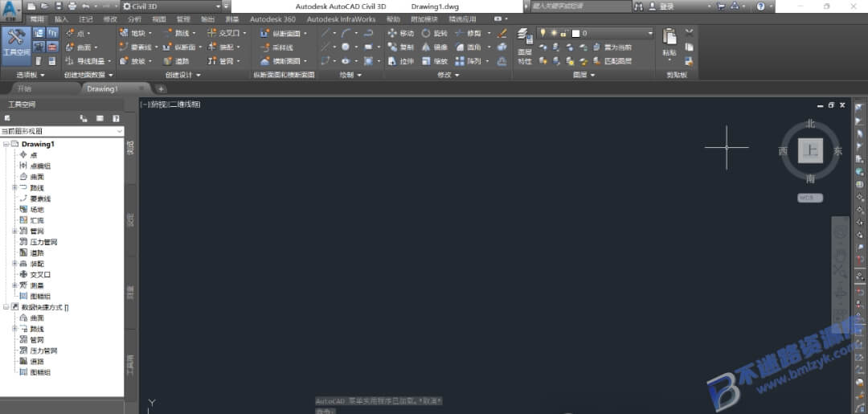
Task: Click the new file icon in quick access toolbar
Action: (x=31, y=6)
